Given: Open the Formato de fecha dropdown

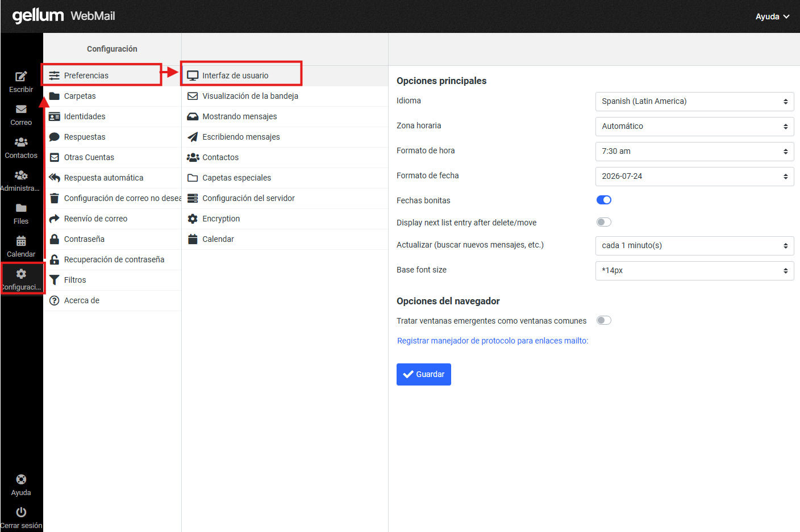Looking at the screenshot, I should coord(694,177).
